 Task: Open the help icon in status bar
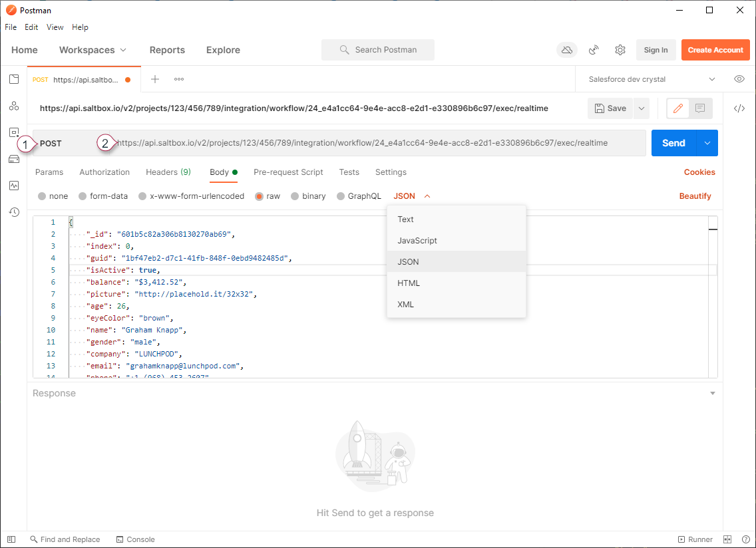point(746,539)
